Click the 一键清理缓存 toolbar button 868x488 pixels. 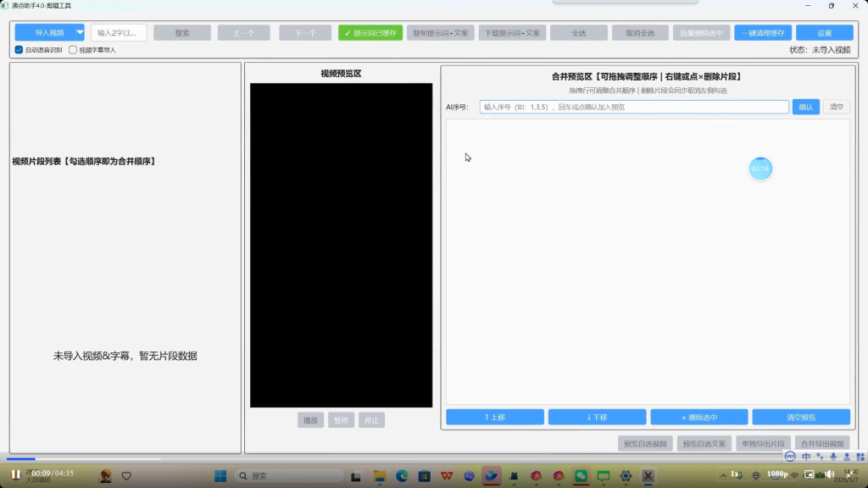click(x=763, y=33)
